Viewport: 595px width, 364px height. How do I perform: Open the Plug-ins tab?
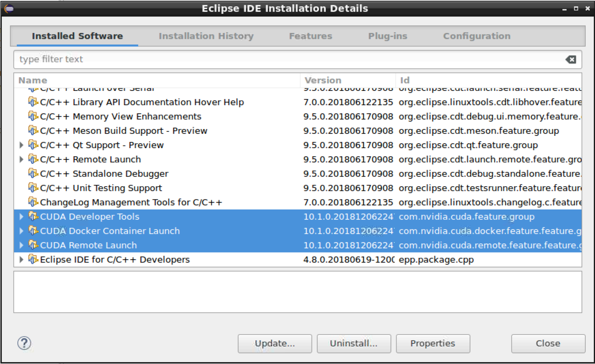(388, 36)
